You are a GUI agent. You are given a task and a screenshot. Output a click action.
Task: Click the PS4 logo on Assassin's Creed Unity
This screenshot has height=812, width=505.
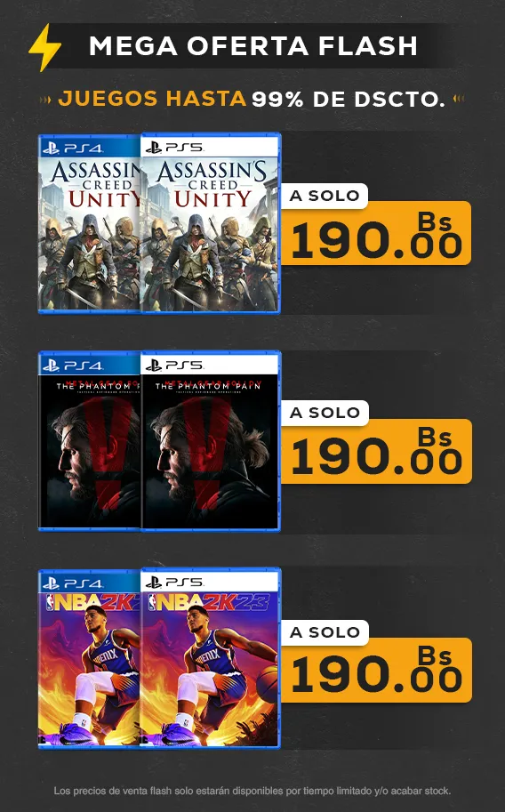coord(72,149)
